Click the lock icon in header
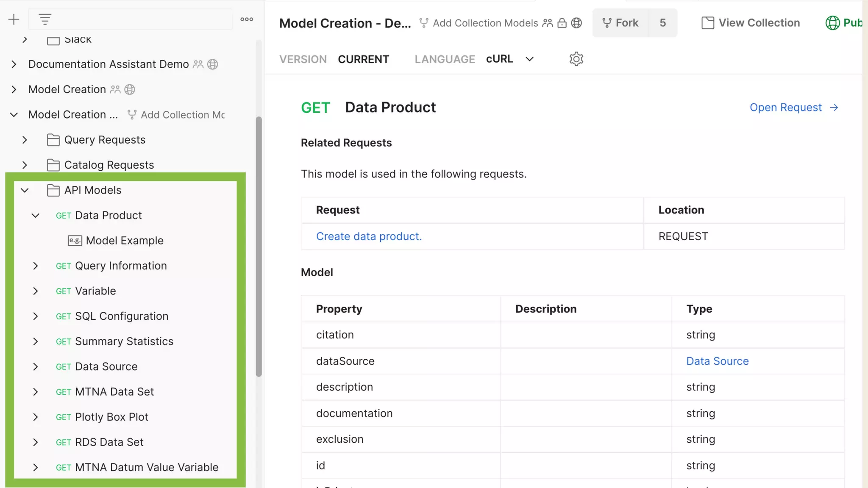 click(562, 23)
